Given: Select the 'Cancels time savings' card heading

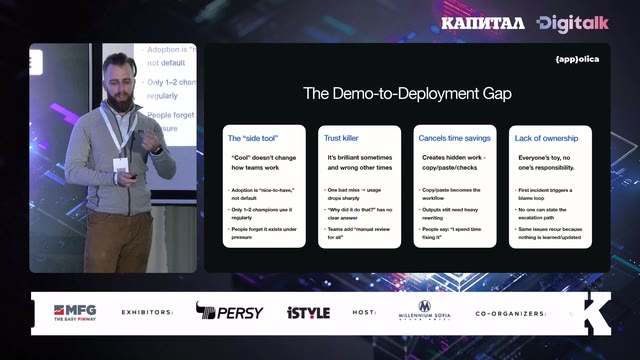Looking at the screenshot, I should 454,138.
